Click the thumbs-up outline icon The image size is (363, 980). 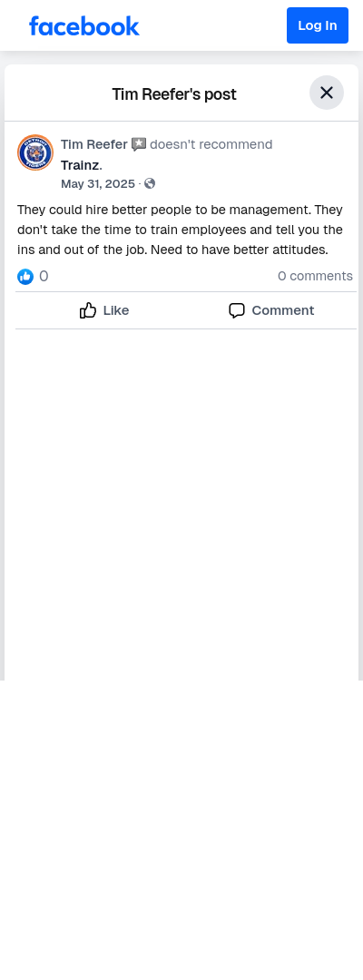pyautogui.click(x=88, y=310)
